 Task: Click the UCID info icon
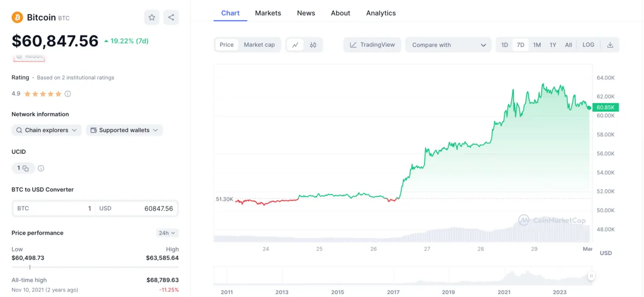[41, 168]
